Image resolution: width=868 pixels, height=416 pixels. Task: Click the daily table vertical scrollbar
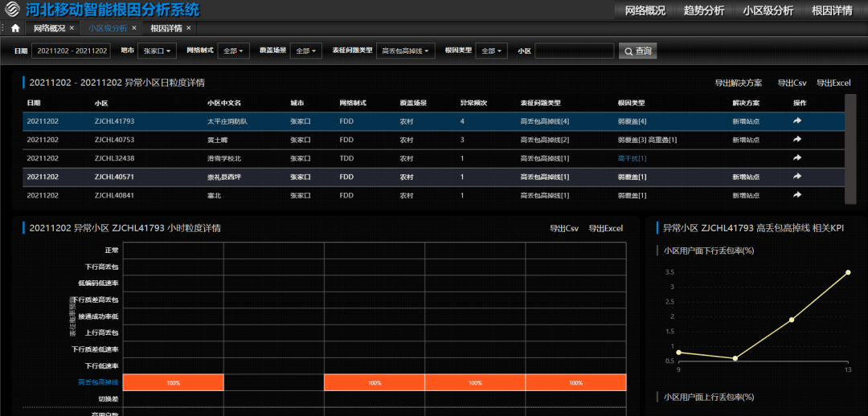click(x=851, y=149)
